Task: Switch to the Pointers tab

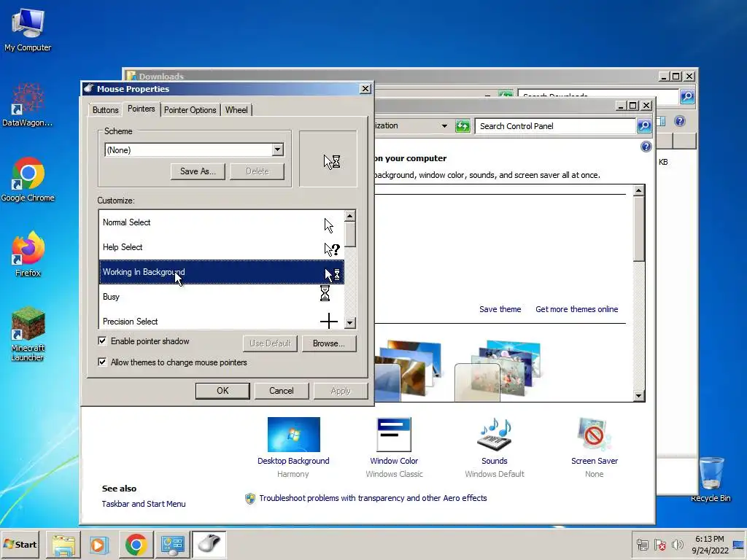Action: point(141,109)
